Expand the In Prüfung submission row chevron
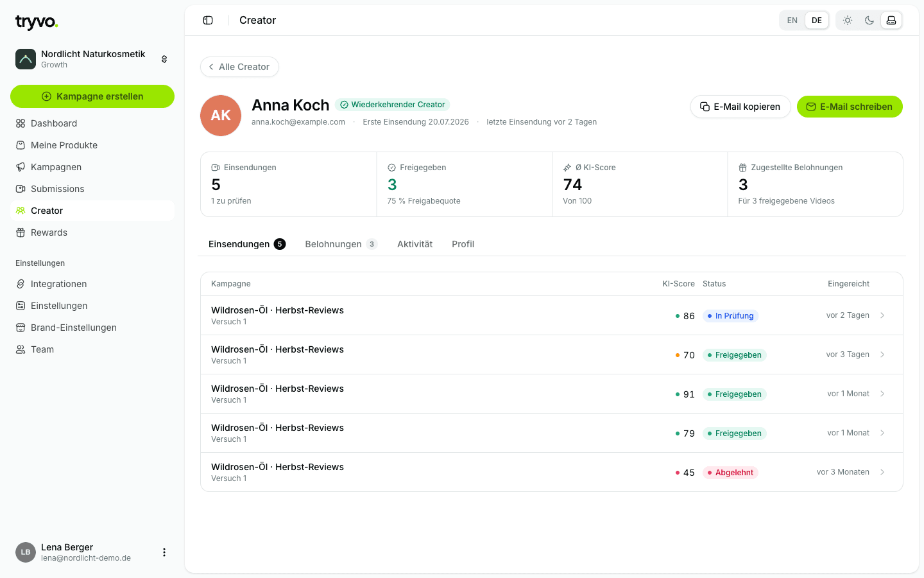 pyautogui.click(x=882, y=315)
